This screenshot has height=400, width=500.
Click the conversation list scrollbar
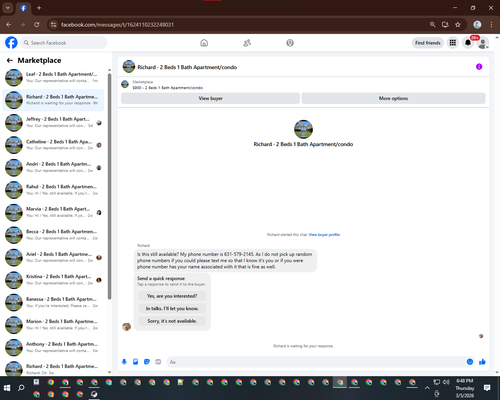coord(109,187)
